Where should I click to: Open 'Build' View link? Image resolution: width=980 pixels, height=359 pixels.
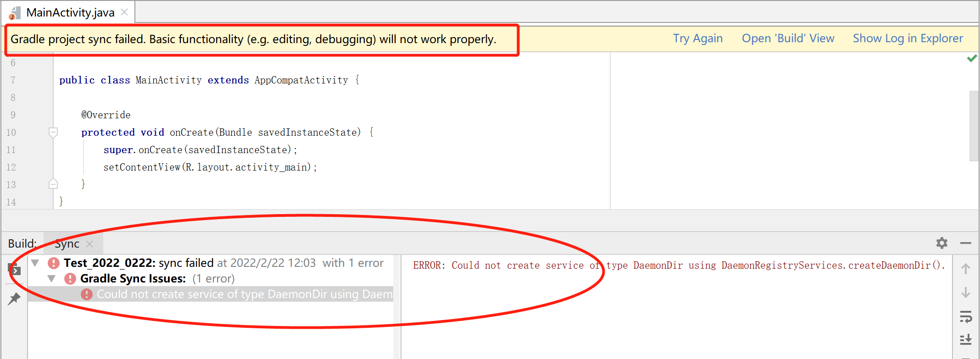point(788,39)
